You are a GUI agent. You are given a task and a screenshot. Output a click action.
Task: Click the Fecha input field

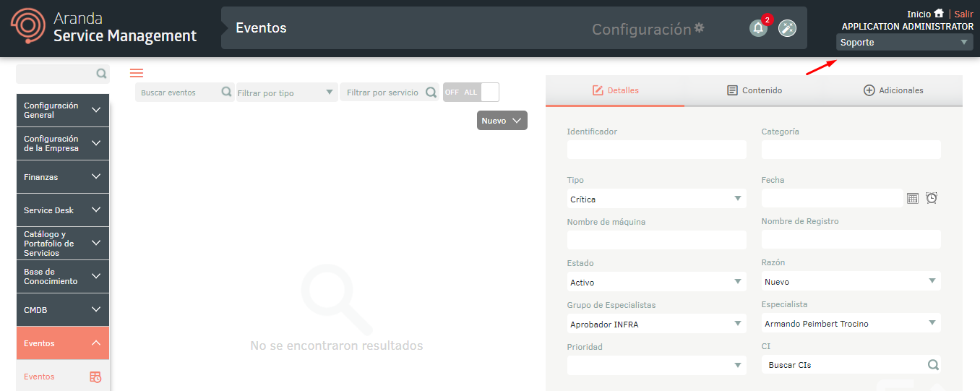point(832,198)
